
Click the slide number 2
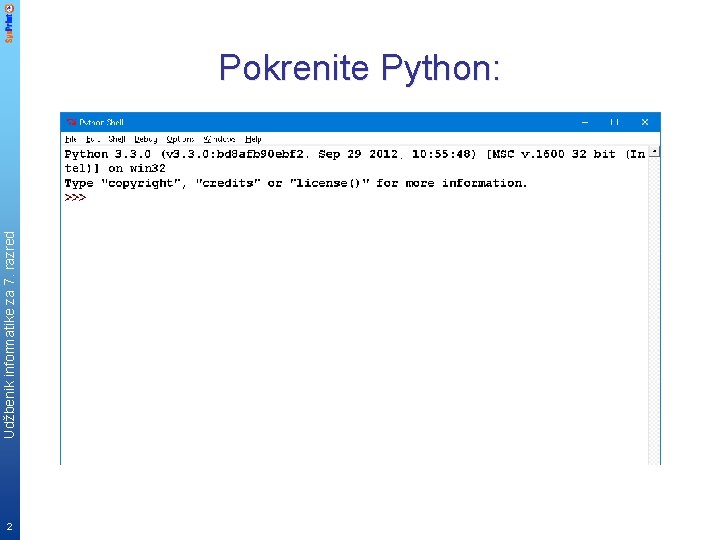[x=9, y=527]
